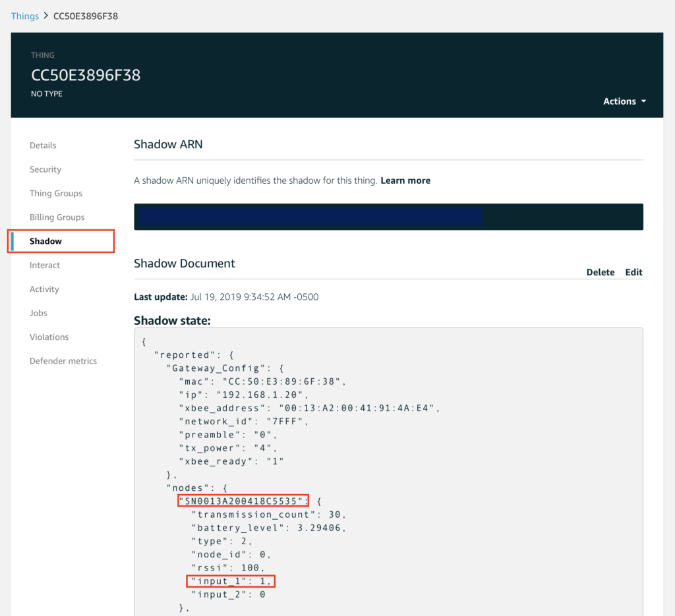675x616 pixels.
Task: Open the Security tab
Action: click(45, 169)
